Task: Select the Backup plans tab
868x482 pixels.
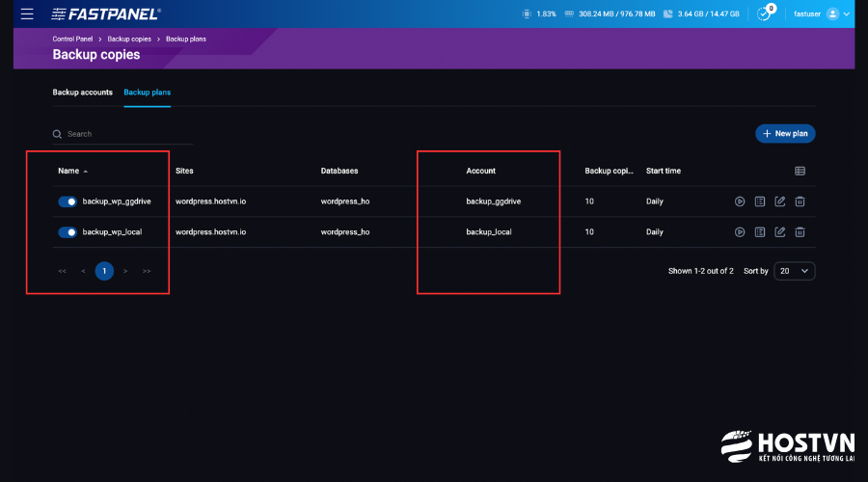Action: [148, 93]
